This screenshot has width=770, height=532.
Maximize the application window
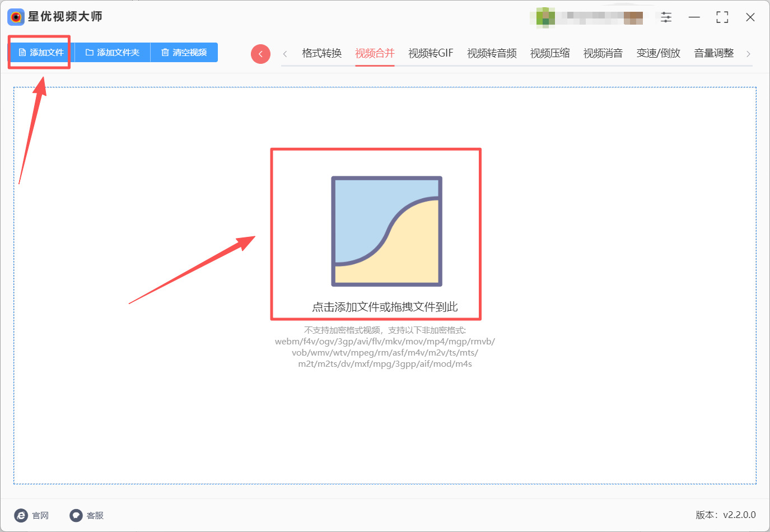(722, 17)
